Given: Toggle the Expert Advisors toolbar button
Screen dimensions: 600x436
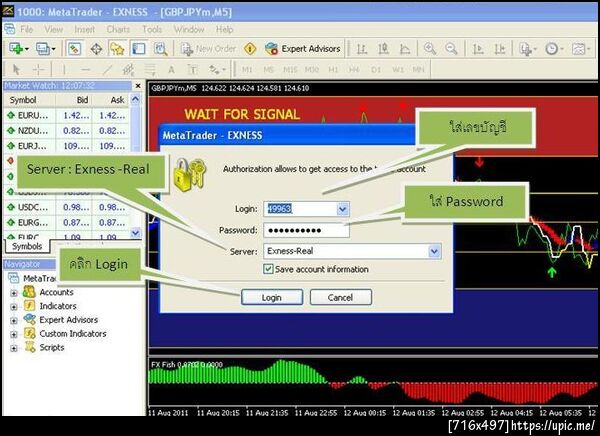Looking at the screenshot, I should coord(302,49).
